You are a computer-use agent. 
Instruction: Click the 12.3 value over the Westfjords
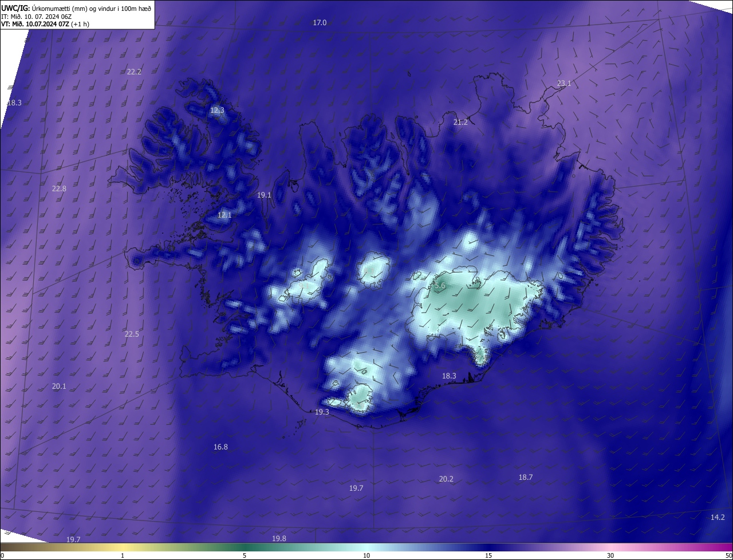[x=217, y=110]
